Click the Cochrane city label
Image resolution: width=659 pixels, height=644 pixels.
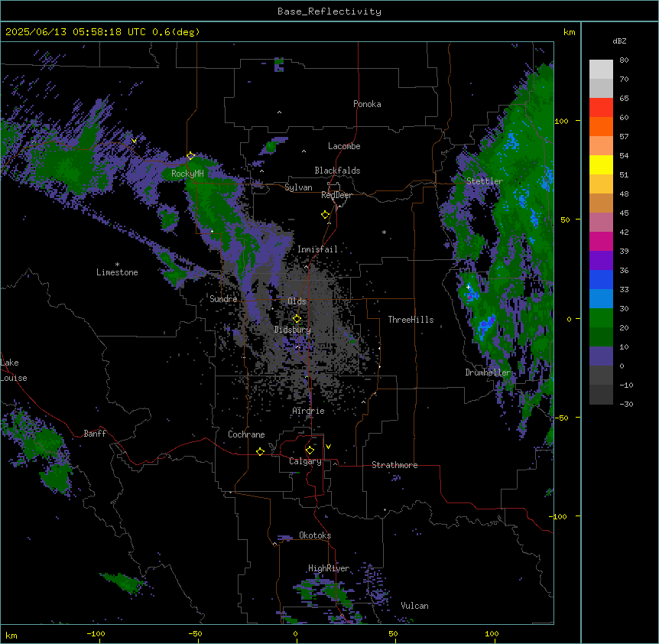pyautogui.click(x=246, y=434)
